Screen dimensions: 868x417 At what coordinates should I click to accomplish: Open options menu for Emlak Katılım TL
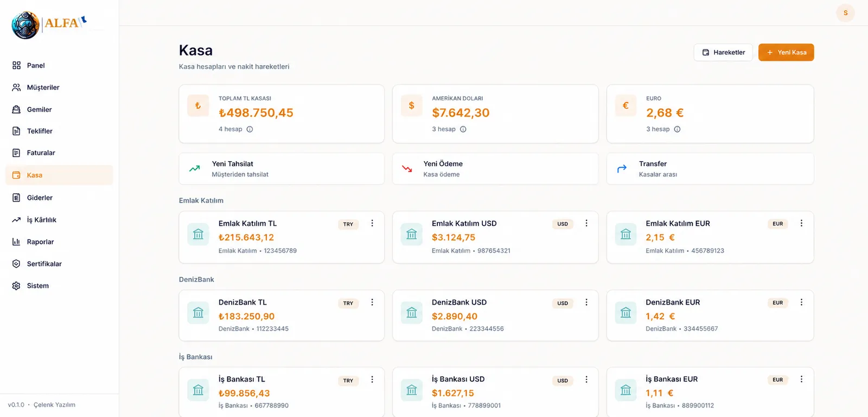tap(372, 223)
